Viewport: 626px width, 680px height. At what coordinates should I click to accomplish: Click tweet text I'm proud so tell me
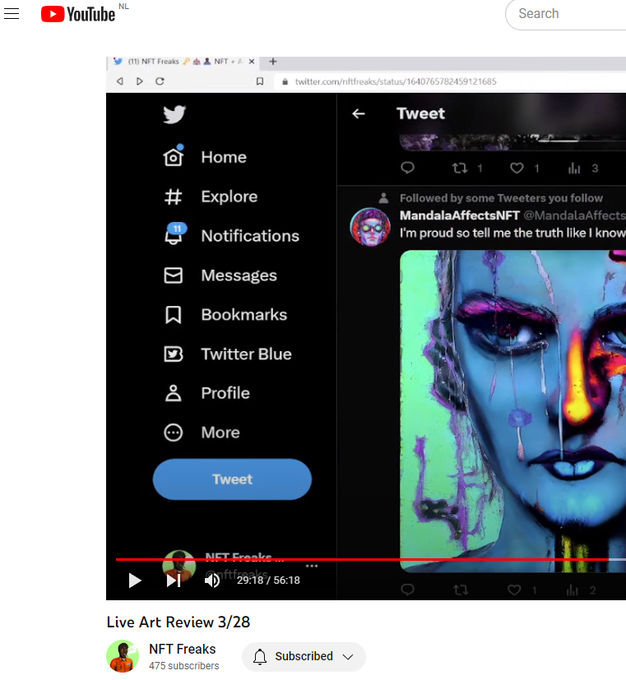[513, 233]
